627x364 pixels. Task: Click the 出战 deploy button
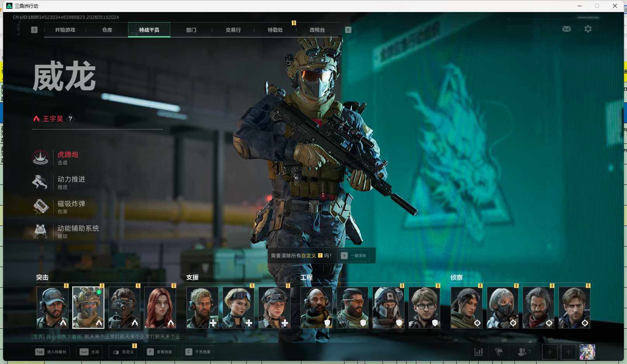pyautogui.click(x=89, y=352)
